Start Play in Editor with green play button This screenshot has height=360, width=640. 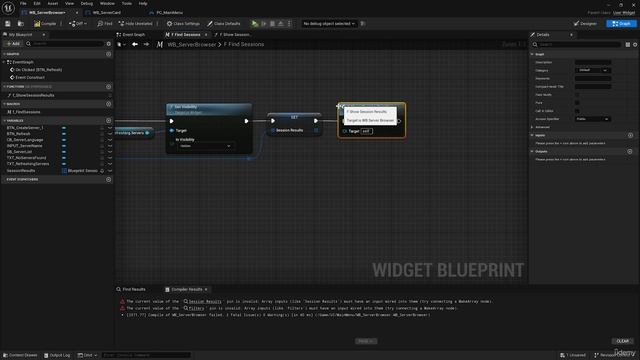[255, 24]
